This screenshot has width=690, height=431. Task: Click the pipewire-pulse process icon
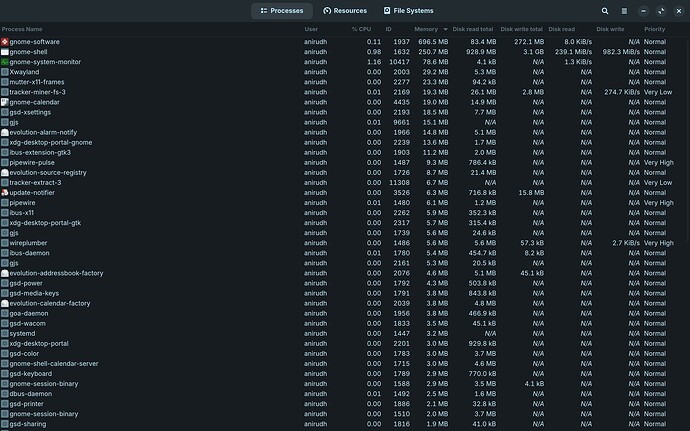pos(5,162)
